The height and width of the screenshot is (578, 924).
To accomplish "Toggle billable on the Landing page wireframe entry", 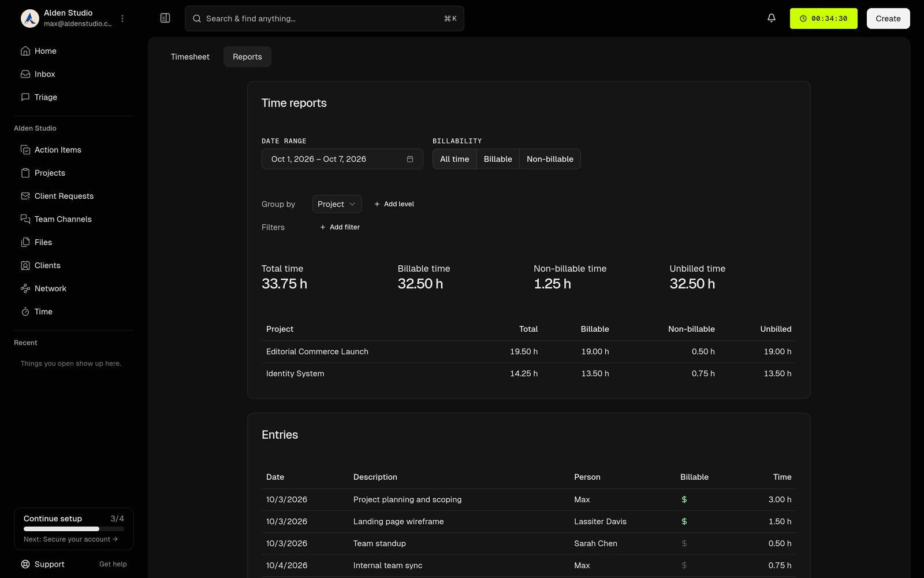I will point(684,521).
